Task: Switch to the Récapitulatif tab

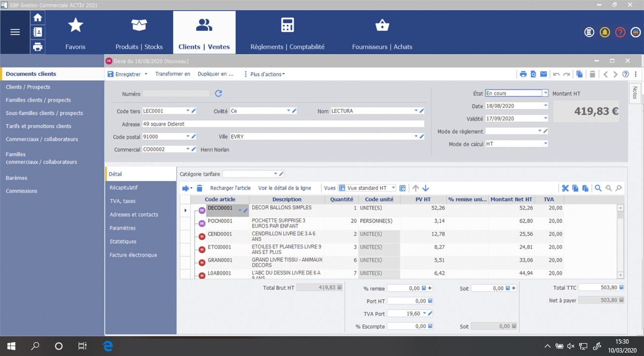Action: [125, 187]
